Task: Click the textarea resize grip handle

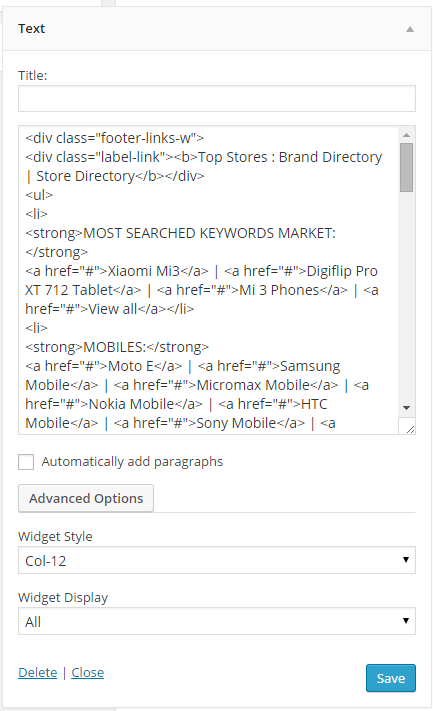Action: [x=409, y=429]
